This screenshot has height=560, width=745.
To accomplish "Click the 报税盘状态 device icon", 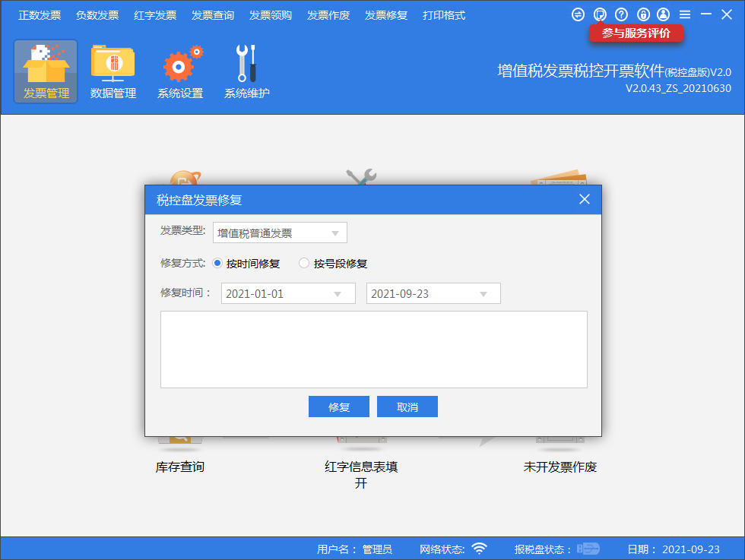I will click(588, 549).
